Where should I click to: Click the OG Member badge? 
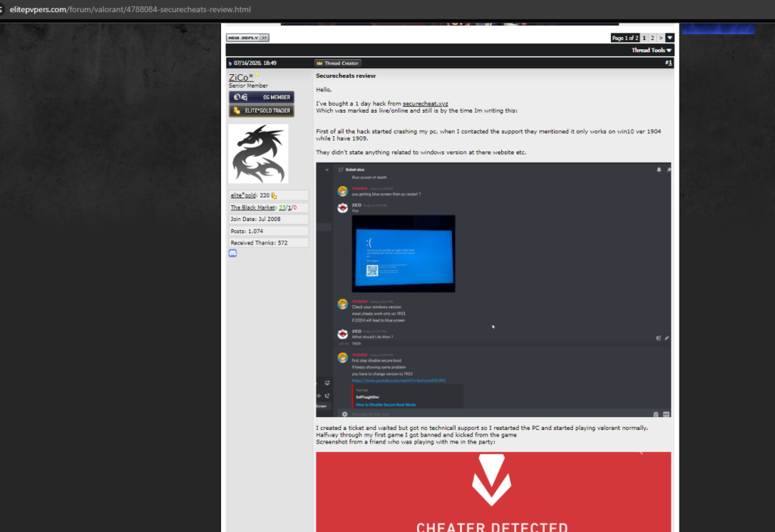pyautogui.click(x=261, y=98)
